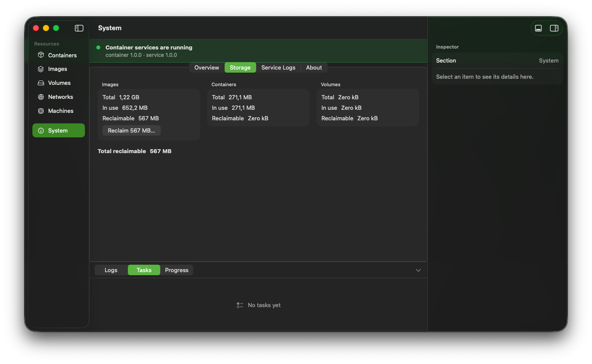Click the Select an item hint in the Inspector

(x=485, y=77)
